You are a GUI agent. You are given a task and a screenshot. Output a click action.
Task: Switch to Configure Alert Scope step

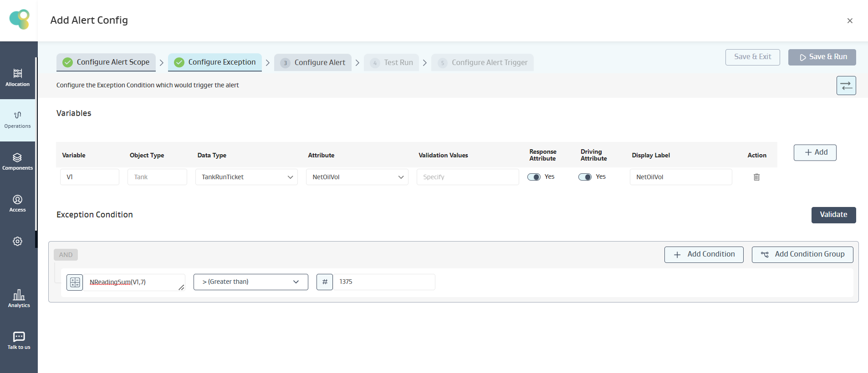(106, 62)
